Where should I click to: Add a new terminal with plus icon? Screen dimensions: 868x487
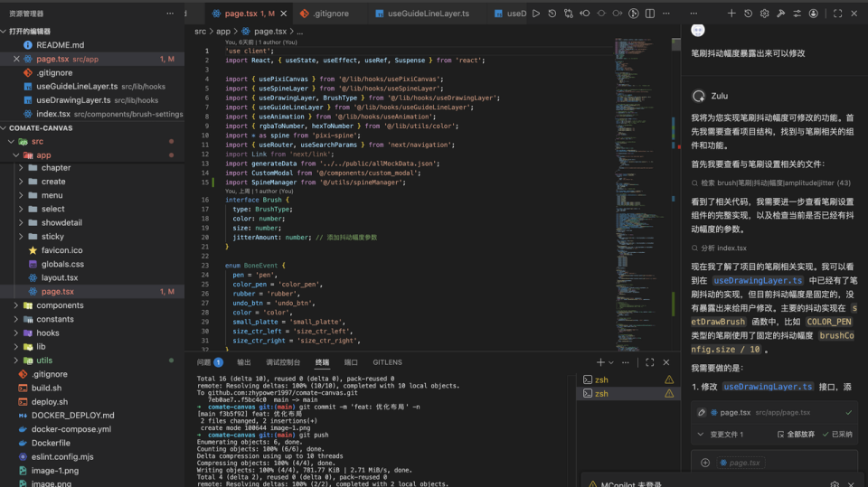(600, 362)
